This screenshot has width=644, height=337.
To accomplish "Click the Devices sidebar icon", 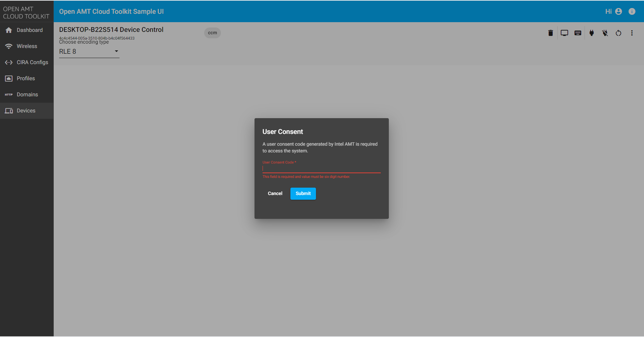I will tap(9, 111).
